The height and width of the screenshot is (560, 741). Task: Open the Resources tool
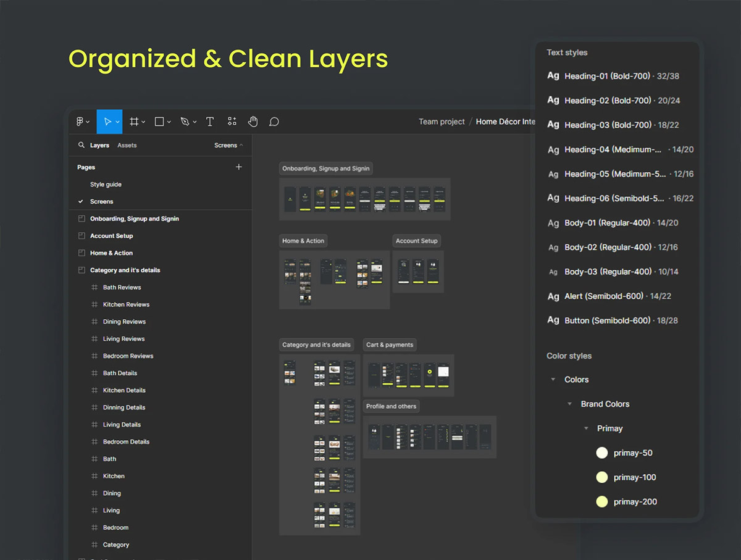click(x=232, y=122)
